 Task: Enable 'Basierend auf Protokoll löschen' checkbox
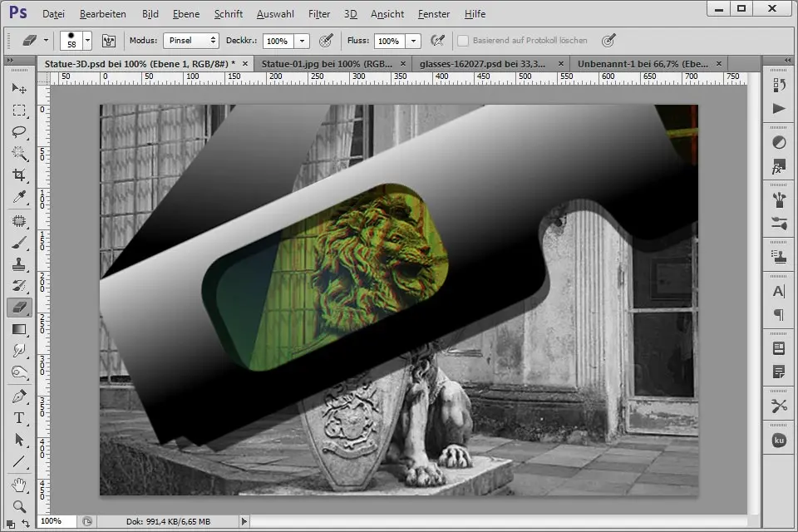(x=464, y=40)
